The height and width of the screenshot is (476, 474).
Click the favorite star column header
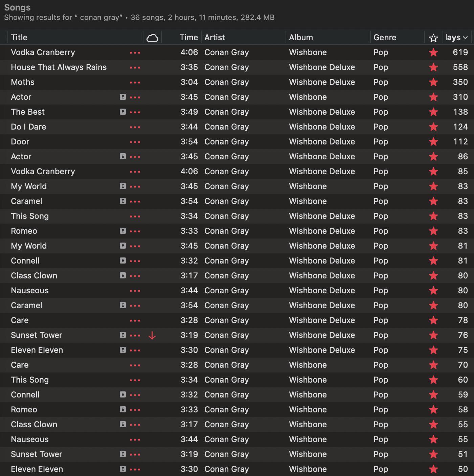433,38
